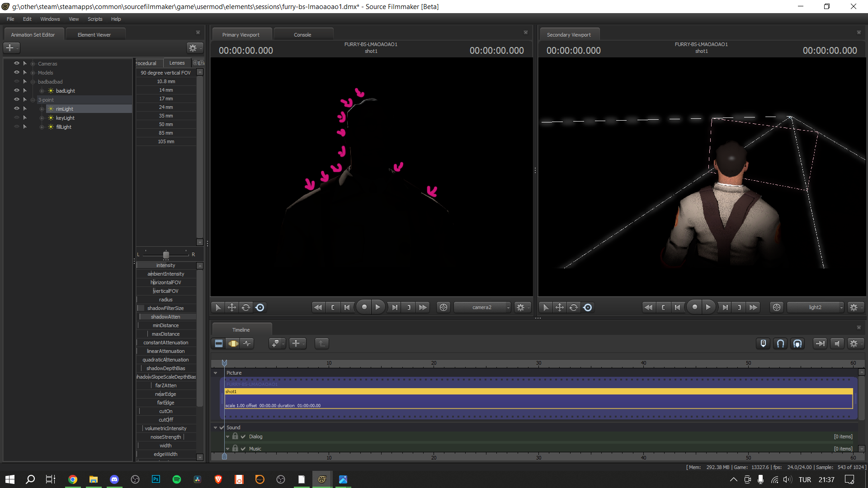Open the Animation Set Editor gear settings
The image size is (868, 488).
click(193, 48)
